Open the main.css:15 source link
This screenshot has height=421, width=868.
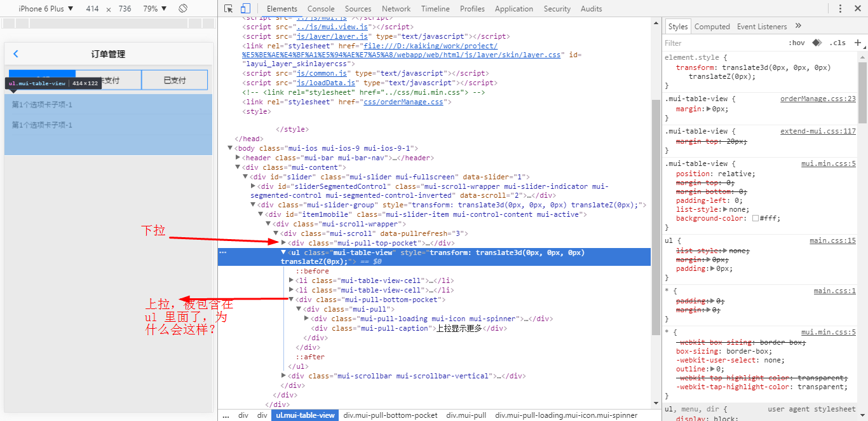coord(832,241)
